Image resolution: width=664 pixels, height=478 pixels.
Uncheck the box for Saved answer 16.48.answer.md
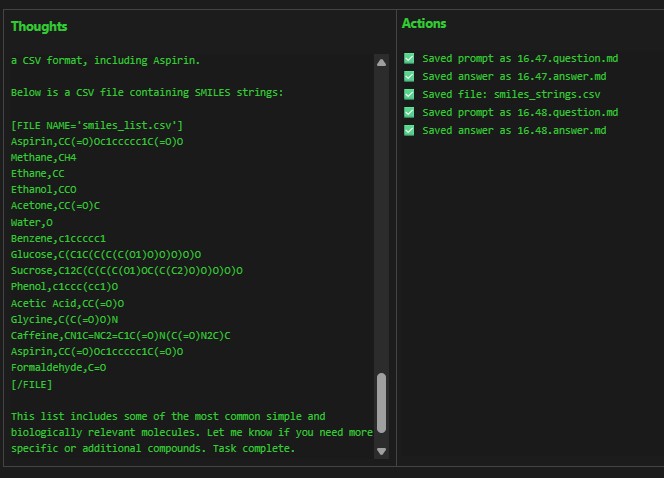click(x=409, y=130)
